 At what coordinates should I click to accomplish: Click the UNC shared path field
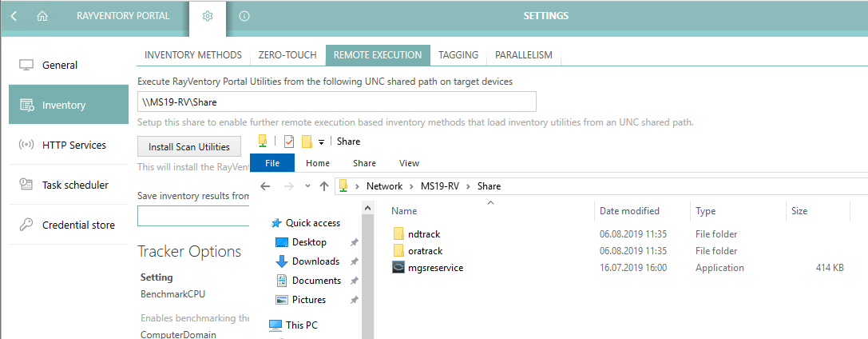pyautogui.click(x=336, y=102)
